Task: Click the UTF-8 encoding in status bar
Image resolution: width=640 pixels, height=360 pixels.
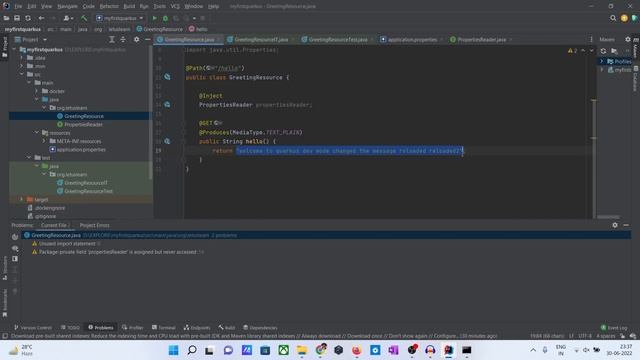Action: 584,336
